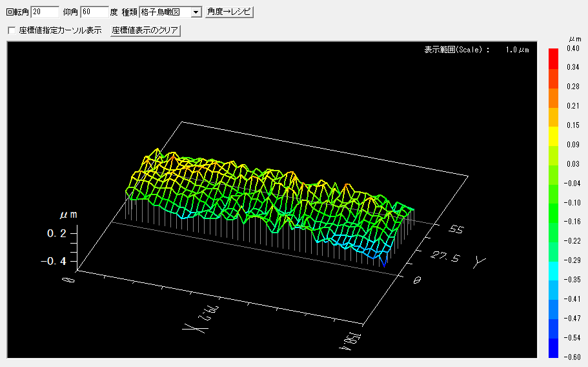Viewport: 588px width, 367px height.
Task: Click the green color band near -0.10
Action: 553,204
